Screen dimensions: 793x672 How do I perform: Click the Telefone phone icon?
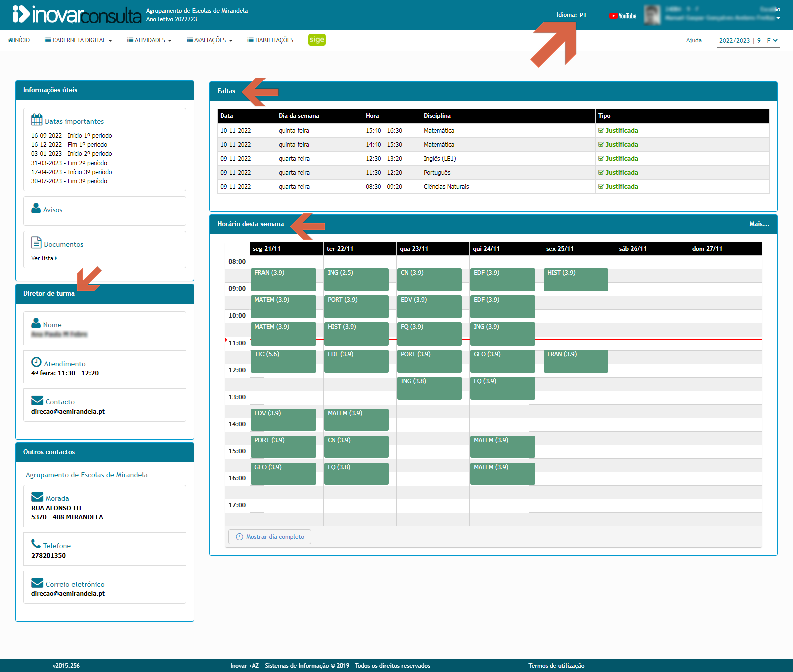(36, 544)
